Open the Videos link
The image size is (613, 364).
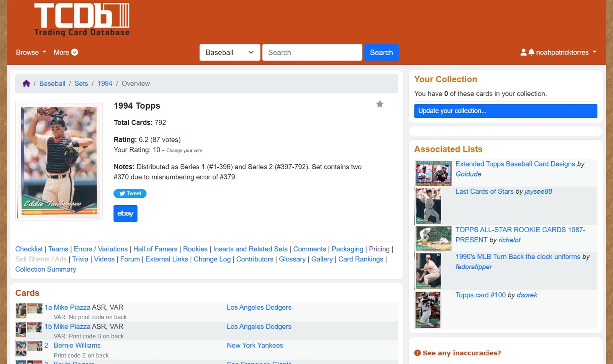(x=104, y=259)
